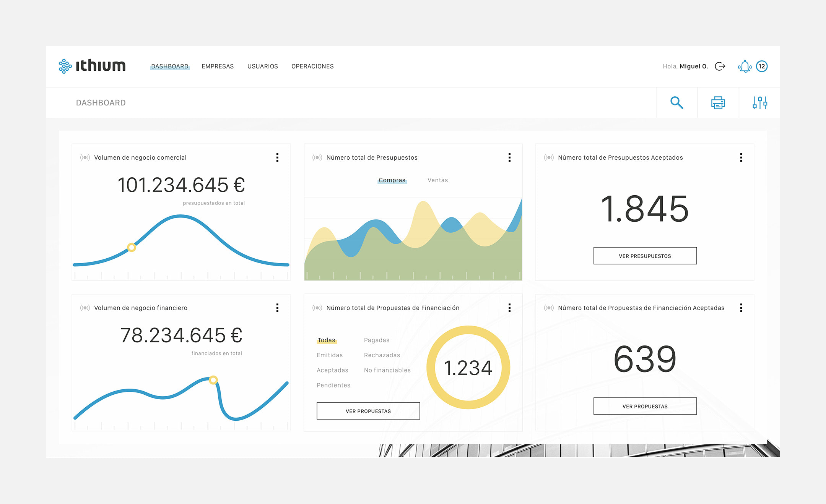The height and width of the screenshot is (504, 826).
Task: Open the search magnifier tool
Action: [x=676, y=102]
